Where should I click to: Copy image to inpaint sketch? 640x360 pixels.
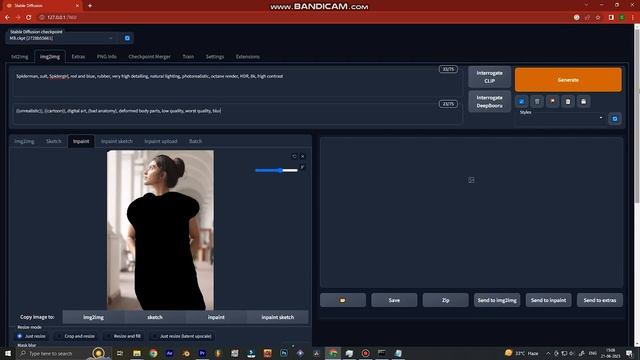click(278, 317)
